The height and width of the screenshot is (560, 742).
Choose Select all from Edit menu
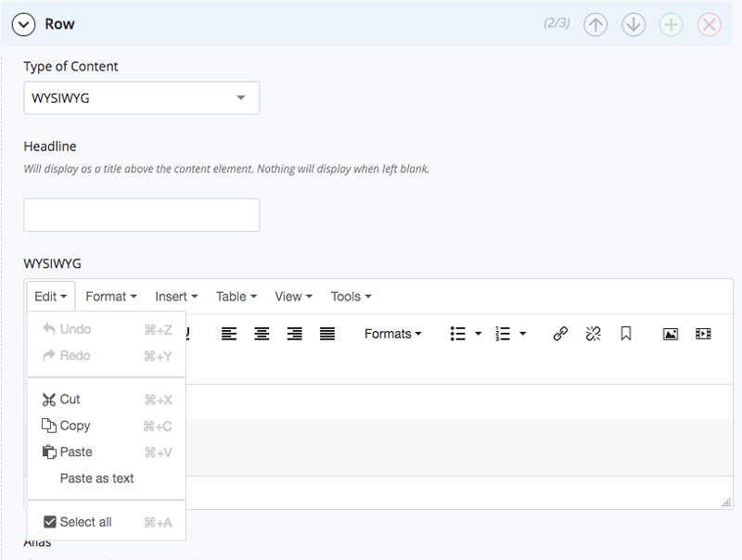107,522
